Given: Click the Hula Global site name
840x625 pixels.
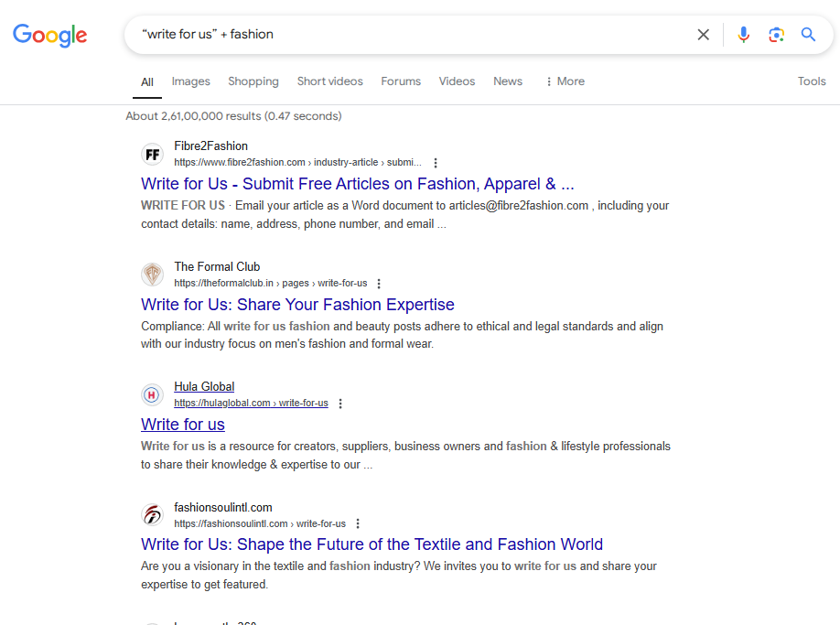Looking at the screenshot, I should pyautogui.click(x=204, y=387).
